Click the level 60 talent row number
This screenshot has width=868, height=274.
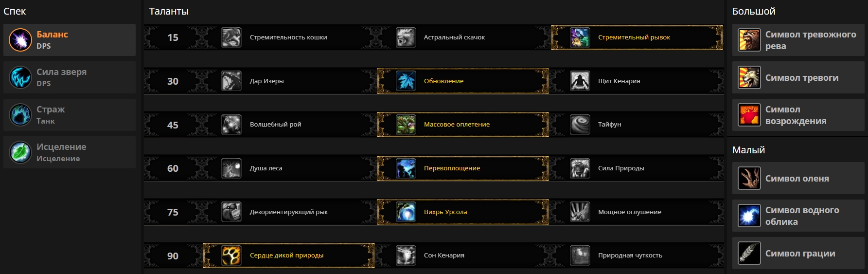(173, 168)
